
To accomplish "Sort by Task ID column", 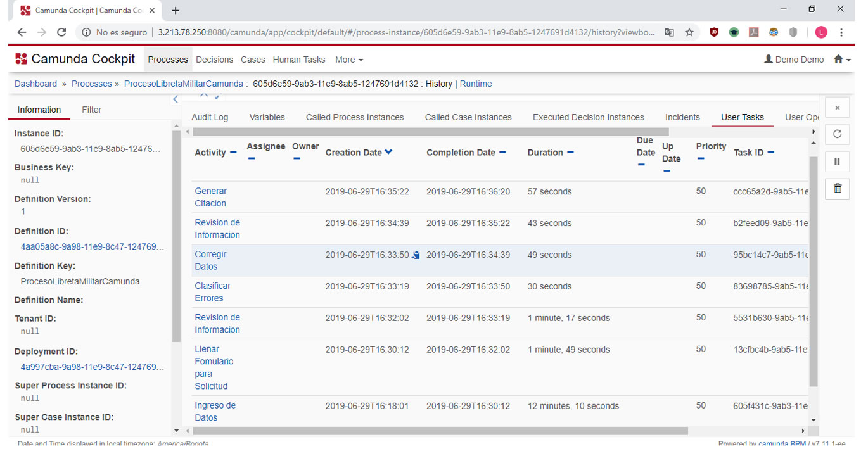I will coord(771,153).
